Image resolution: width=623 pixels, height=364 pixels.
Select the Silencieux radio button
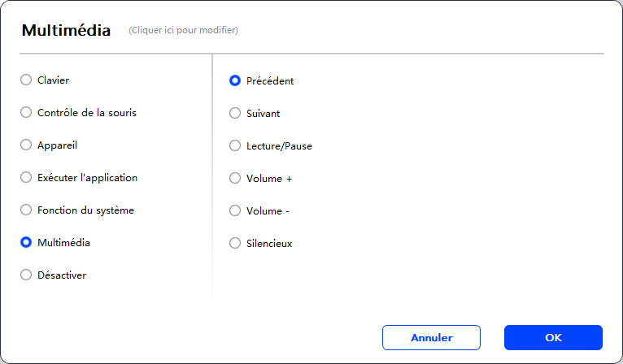(x=235, y=243)
